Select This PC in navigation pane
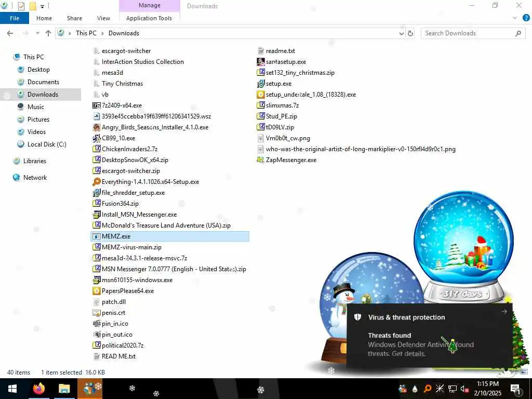 point(33,57)
